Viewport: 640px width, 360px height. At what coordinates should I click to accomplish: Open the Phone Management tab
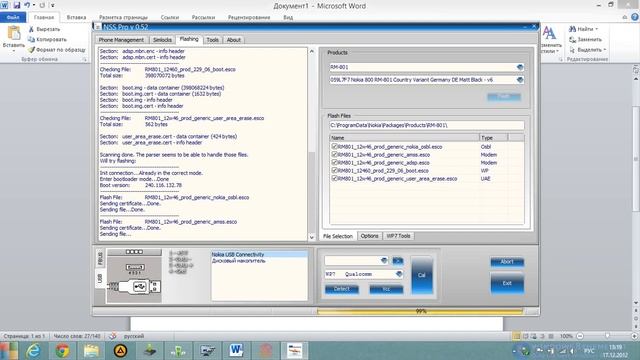[x=121, y=40]
